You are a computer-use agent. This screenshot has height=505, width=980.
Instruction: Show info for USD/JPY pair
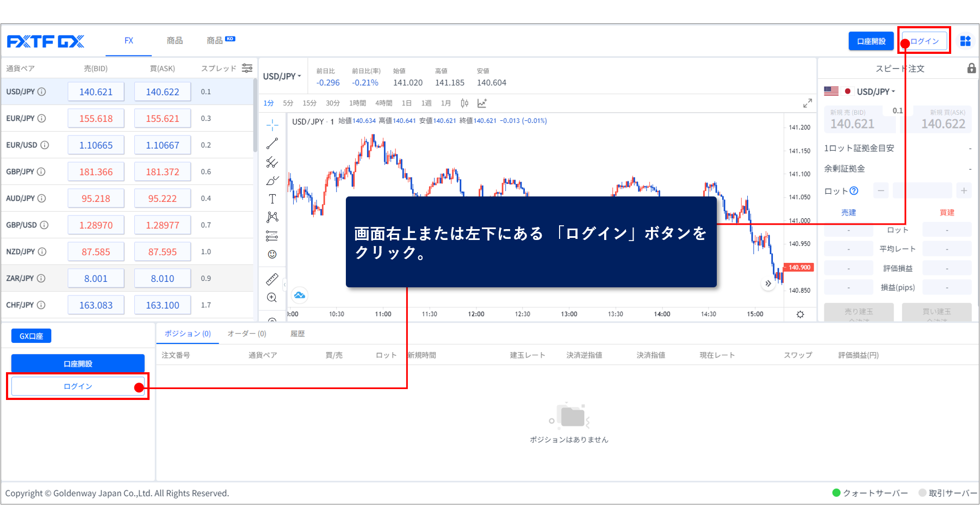click(42, 92)
